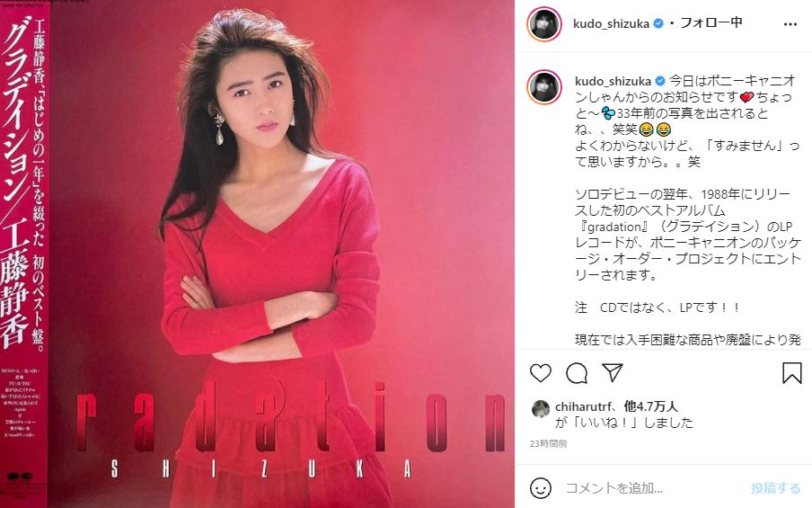Click the verified badge in the caption
Image resolution: width=812 pixels, height=508 pixels.
pyautogui.click(x=659, y=82)
